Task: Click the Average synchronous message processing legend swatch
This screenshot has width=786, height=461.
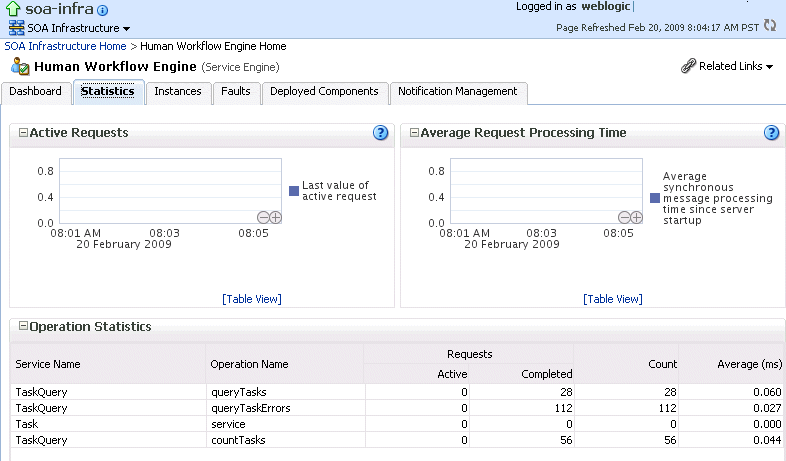Action: tap(655, 198)
